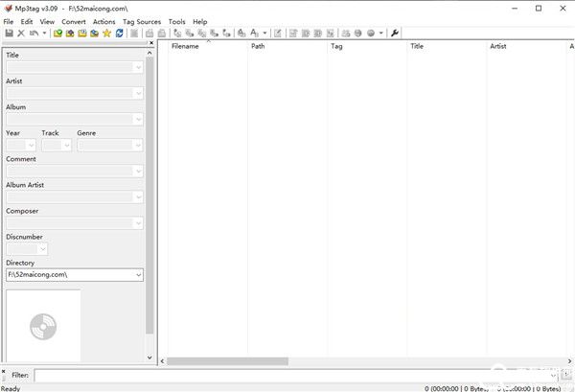Viewport: 575px width, 392px height.
Task: Open the Tag Sources toolbar dropdown arrow
Action: click(381, 34)
